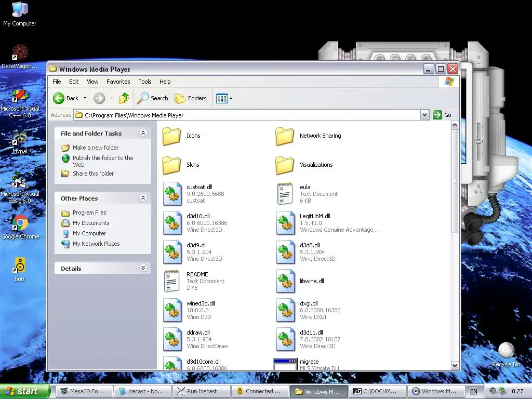Viewport: 532px width, 399px height.
Task: Open the Help menu
Action: [x=165, y=82]
